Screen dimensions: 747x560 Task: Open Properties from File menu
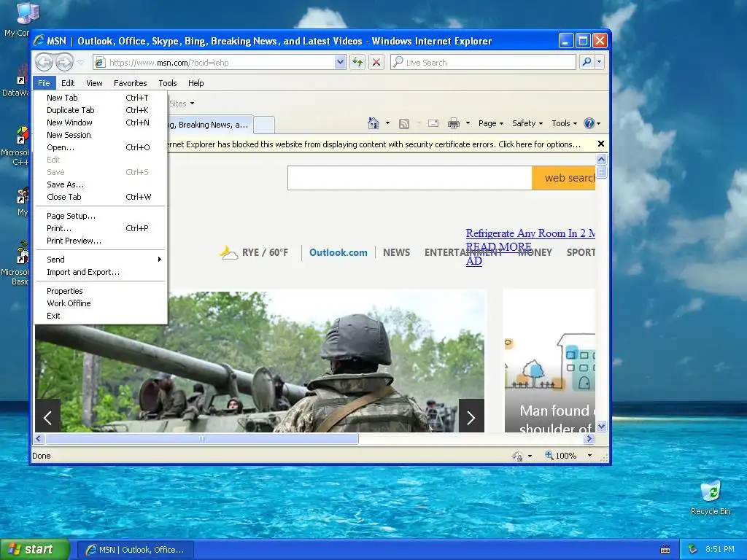coord(101,291)
